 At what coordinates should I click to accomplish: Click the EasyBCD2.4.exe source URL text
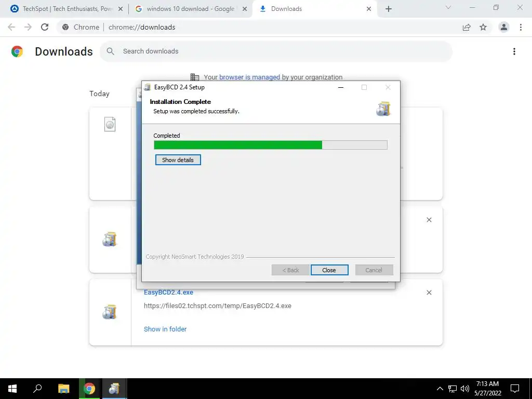[218, 305]
